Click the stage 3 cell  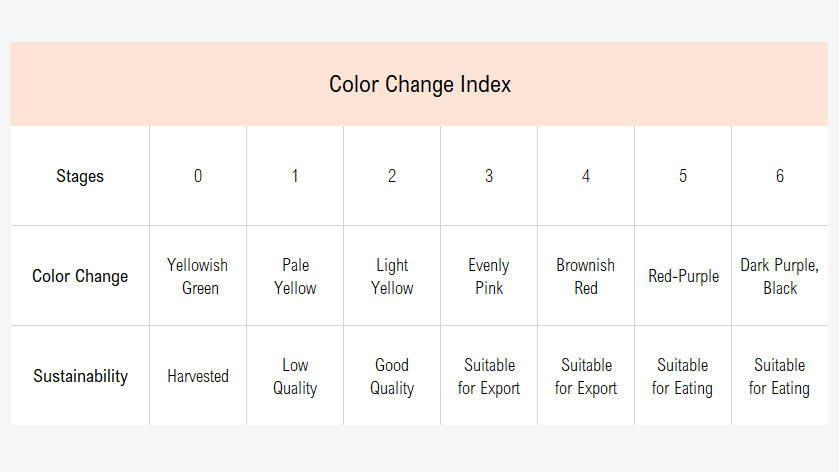tap(489, 176)
